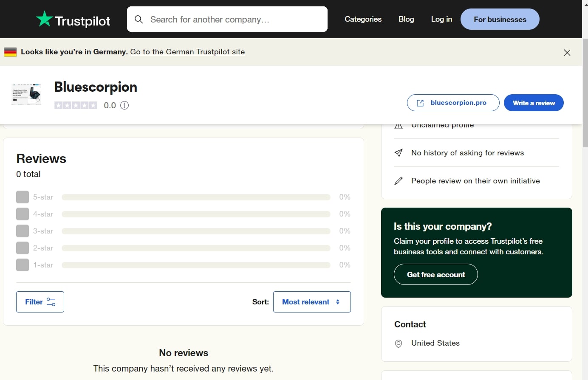Click the 3-star progress bar

[x=196, y=231]
